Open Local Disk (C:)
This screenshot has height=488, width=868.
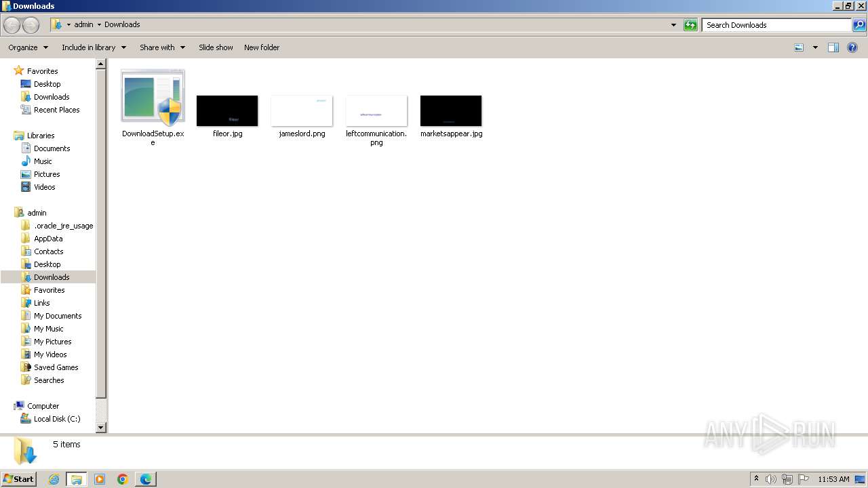[57, 419]
